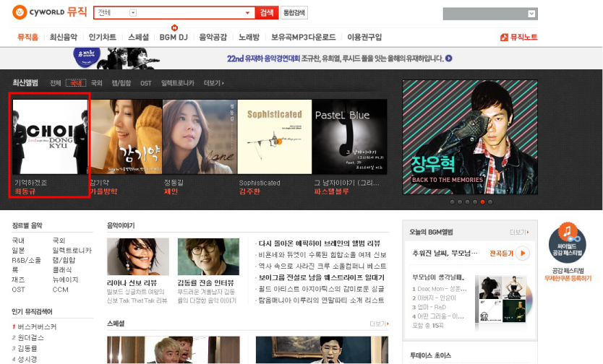Open the 뮤직노트 music note icon

point(504,38)
